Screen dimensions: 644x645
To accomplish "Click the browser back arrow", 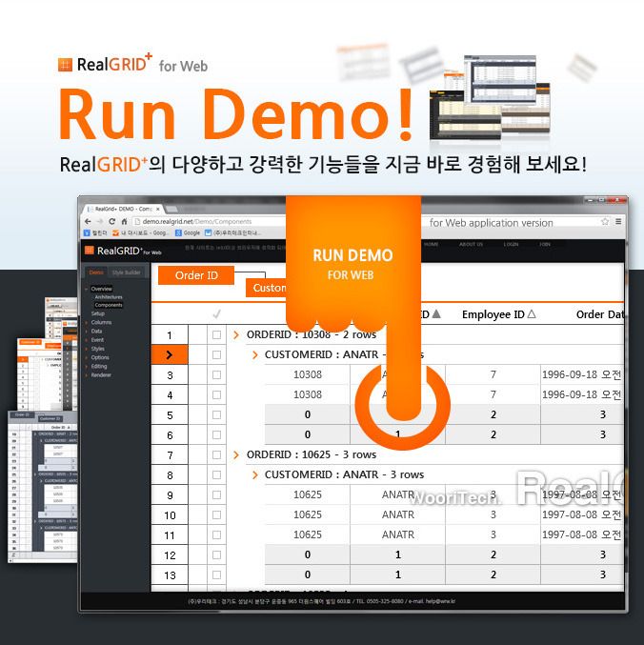I will 88,221.
